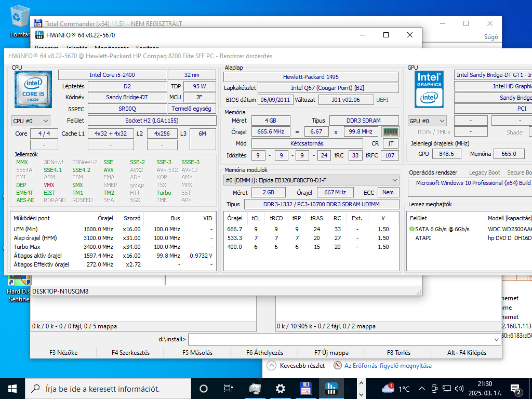The height and width of the screenshot is (399, 532).
Task: Open the Segítség menu in HWiNFO
Action: (148, 48)
